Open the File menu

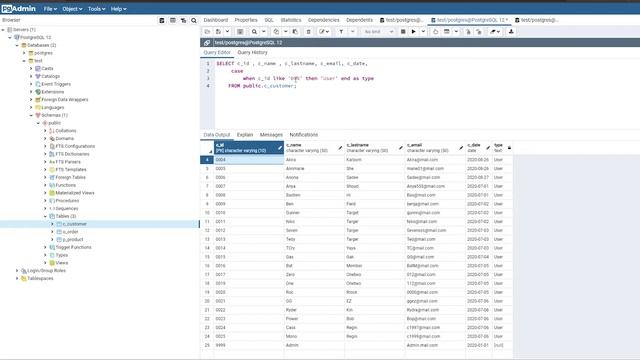pyautogui.click(x=50, y=9)
